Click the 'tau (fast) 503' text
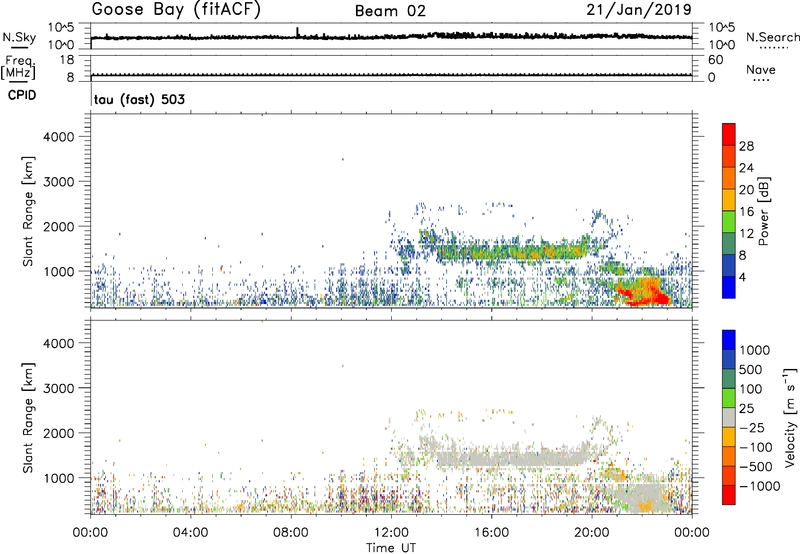800x554 pixels. [x=139, y=99]
